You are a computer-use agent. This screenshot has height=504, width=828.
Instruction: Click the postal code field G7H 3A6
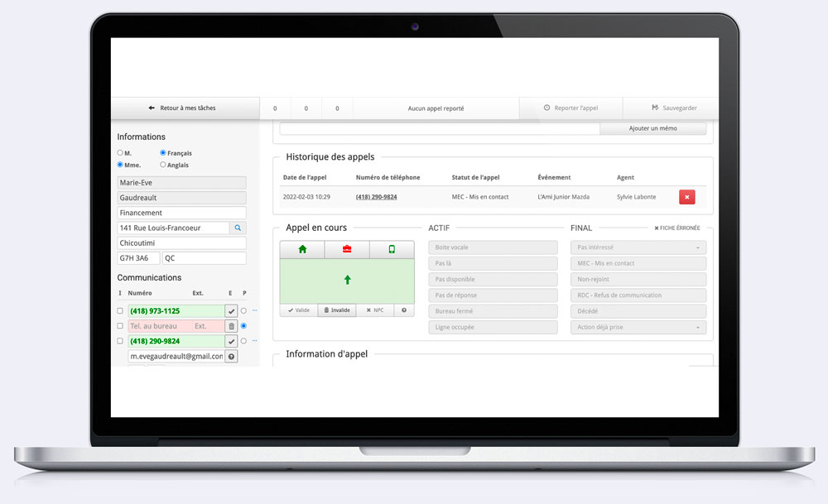pyautogui.click(x=138, y=258)
